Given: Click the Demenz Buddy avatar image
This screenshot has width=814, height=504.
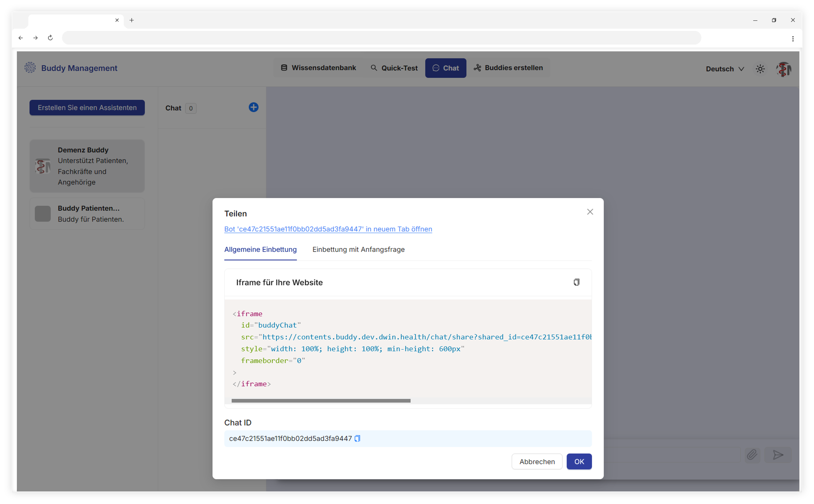Looking at the screenshot, I should point(43,166).
